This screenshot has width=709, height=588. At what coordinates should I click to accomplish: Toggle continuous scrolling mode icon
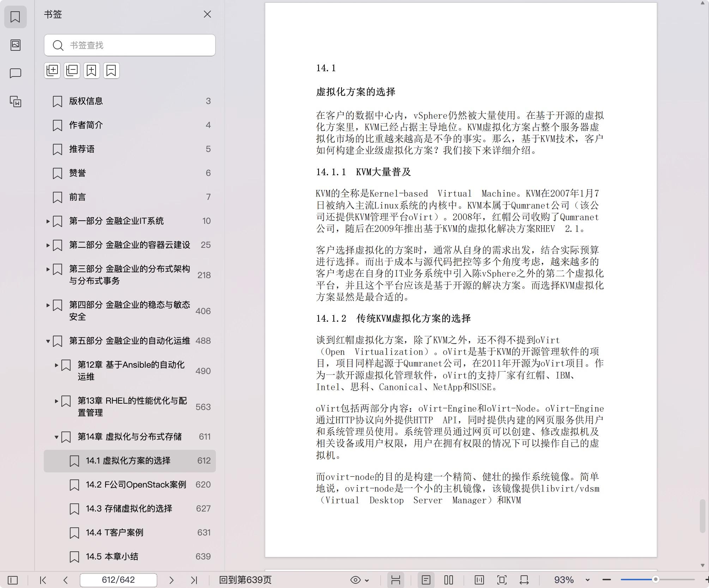pos(396,580)
